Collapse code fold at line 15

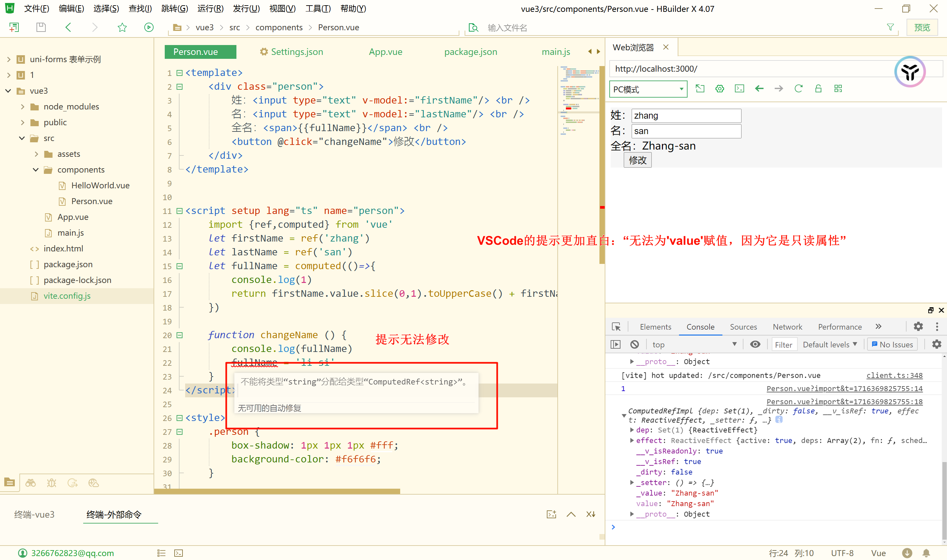180,266
